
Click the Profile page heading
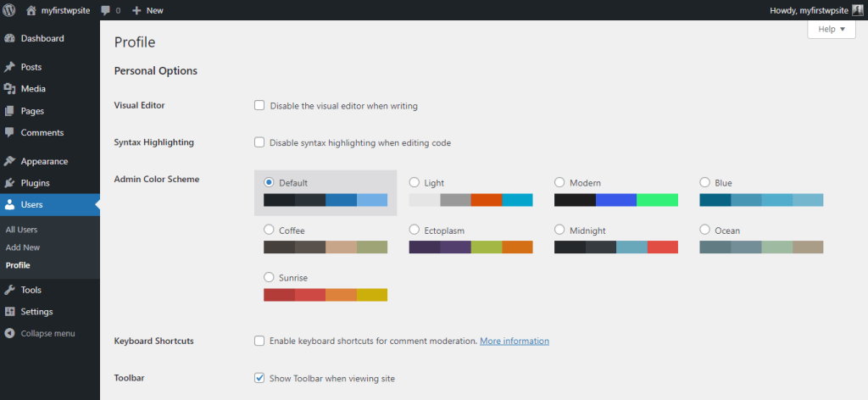click(135, 42)
